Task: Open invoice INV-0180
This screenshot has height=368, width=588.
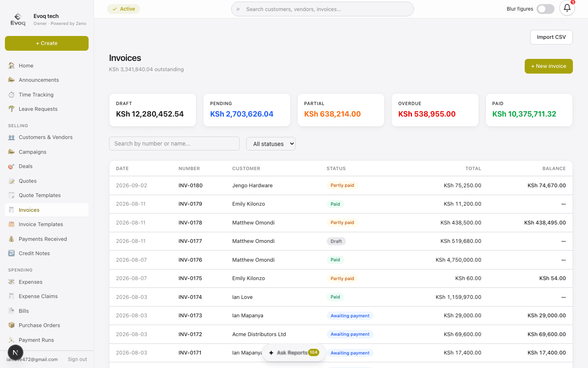Action: [x=190, y=186]
